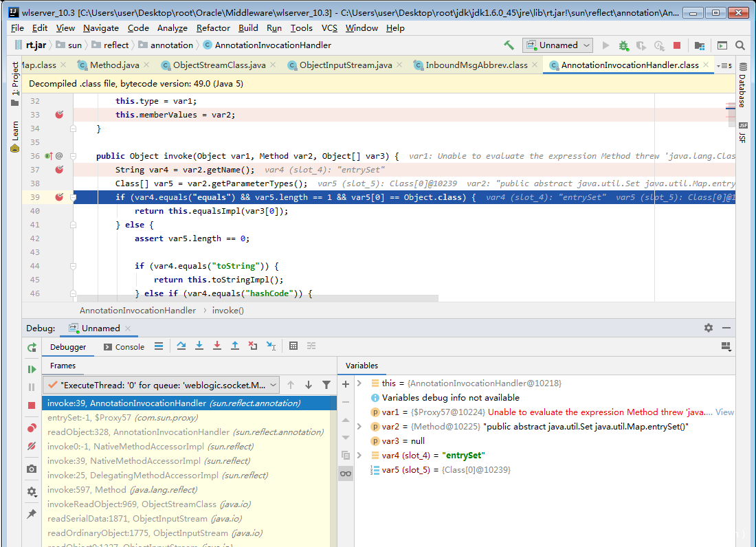Switch to ObjectInputStream.java tab
Viewport: 756px width, 547px height.
click(x=345, y=65)
